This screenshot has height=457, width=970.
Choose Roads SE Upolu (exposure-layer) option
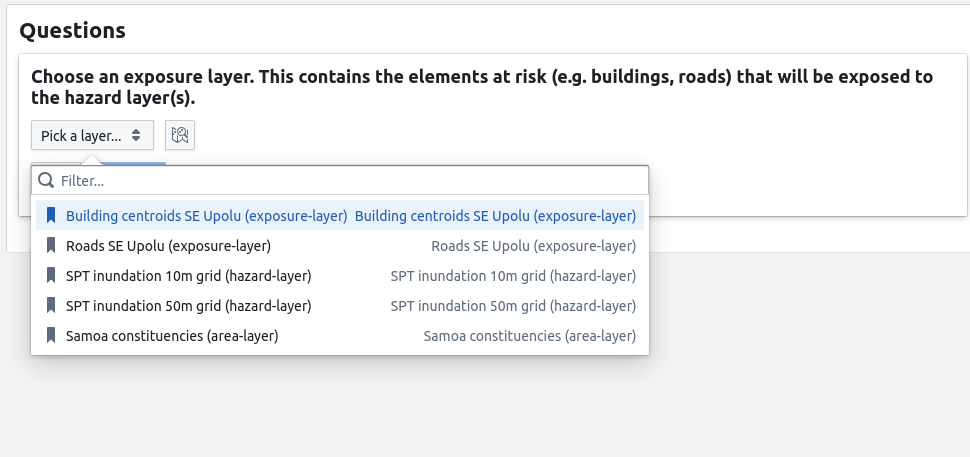click(340, 246)
